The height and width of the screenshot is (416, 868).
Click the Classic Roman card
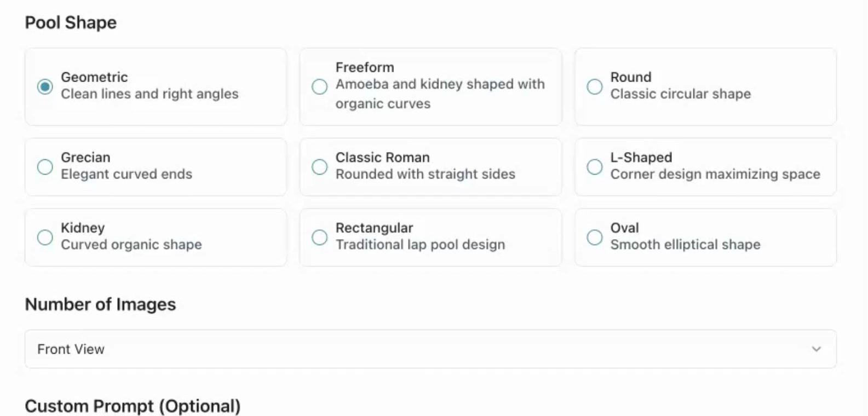click(x=430, y=166)
